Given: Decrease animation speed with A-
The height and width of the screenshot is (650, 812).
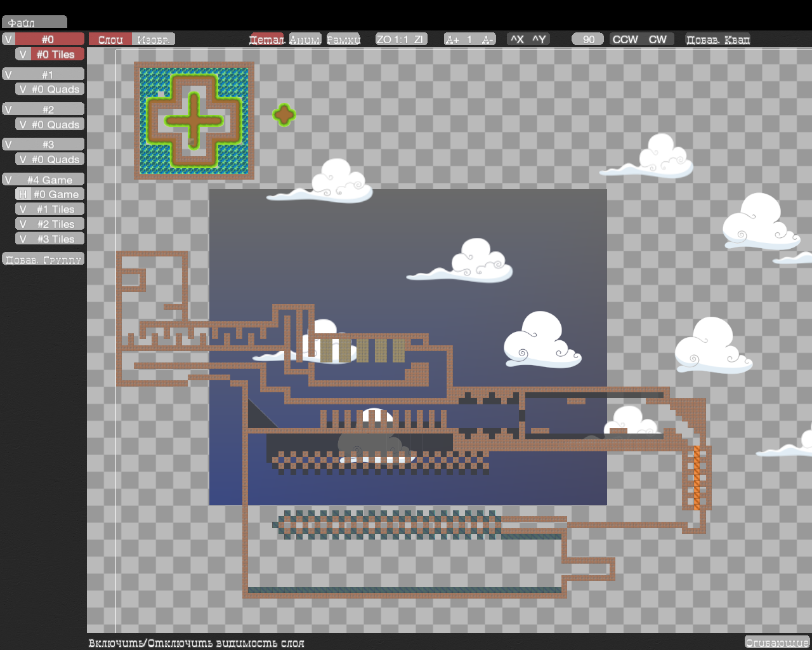Looking at the screenshot, I should (x=487, y=39).
